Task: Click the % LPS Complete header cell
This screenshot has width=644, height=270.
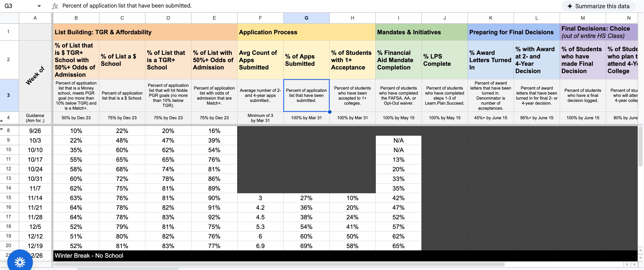Action: 444,60
